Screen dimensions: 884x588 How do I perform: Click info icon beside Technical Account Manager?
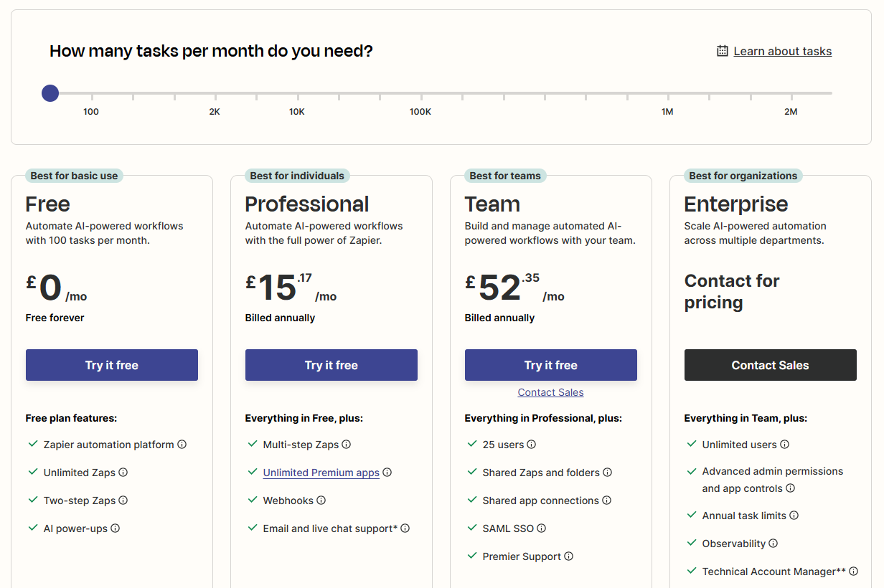853,572
